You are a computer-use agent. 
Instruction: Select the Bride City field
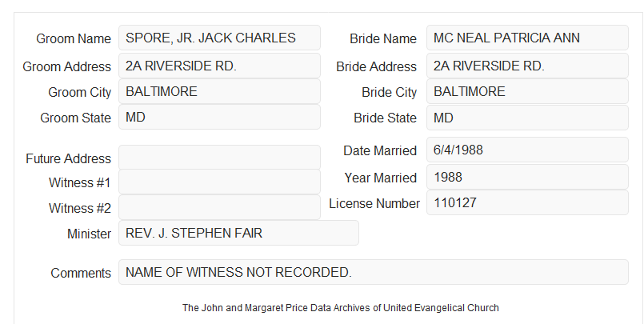pos(527,91)
